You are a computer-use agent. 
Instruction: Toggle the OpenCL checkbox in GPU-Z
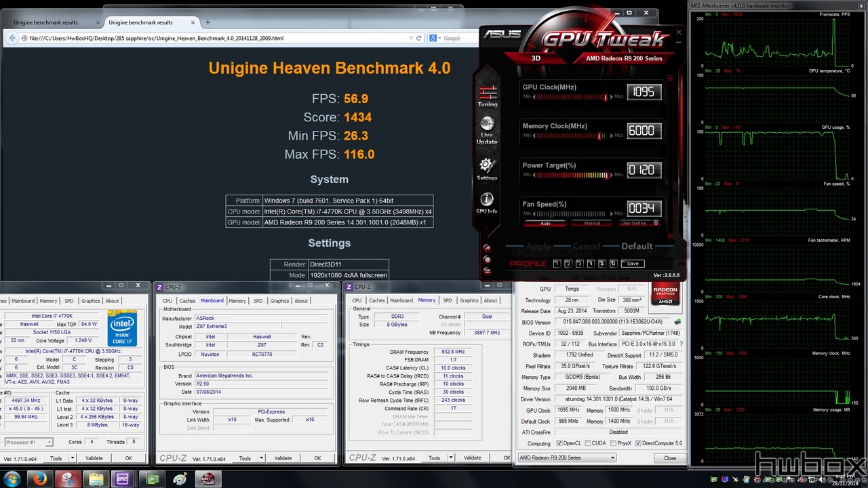[559, 443]
